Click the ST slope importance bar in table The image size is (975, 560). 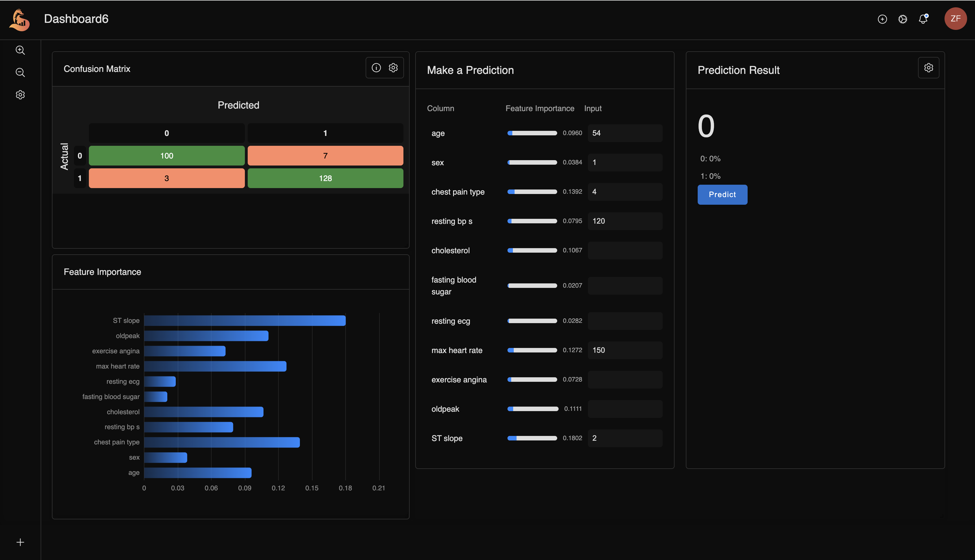[x=532, y=438]
